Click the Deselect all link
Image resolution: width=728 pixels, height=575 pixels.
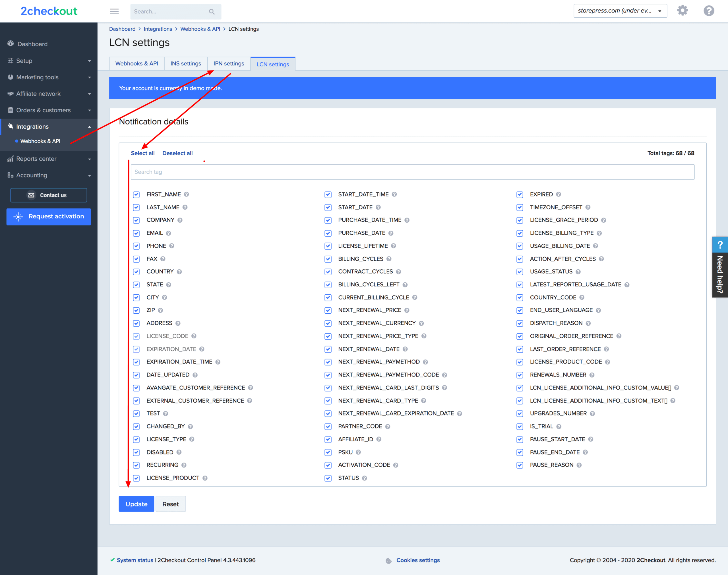[177, 153]
